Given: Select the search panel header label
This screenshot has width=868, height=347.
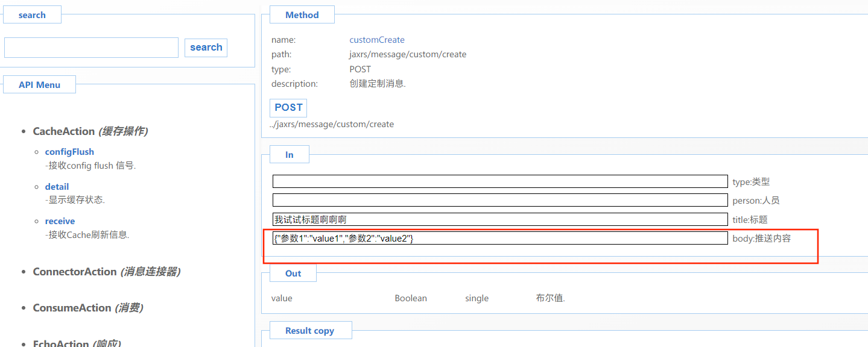Looking at the screenshot, I should click(32, 15).
